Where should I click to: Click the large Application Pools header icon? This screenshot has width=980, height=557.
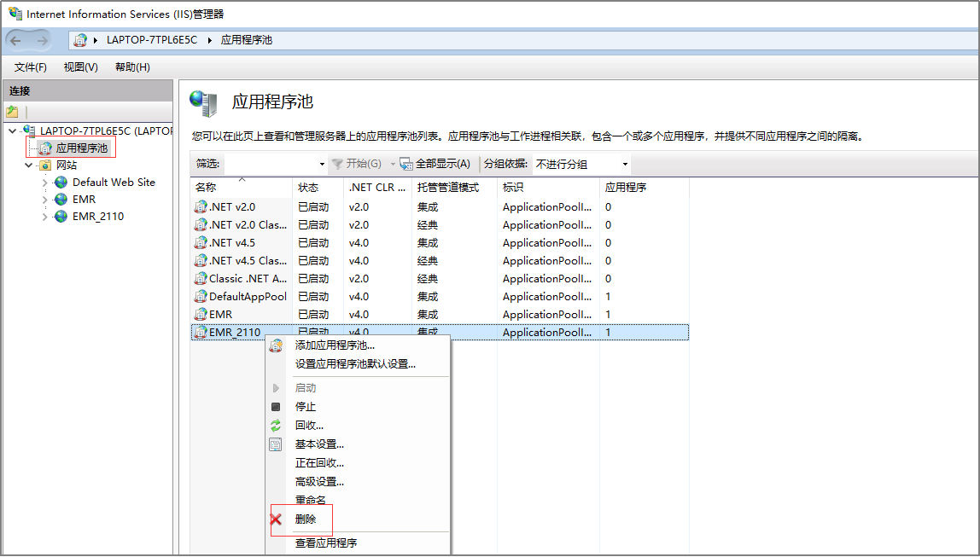tap(204, 103)
